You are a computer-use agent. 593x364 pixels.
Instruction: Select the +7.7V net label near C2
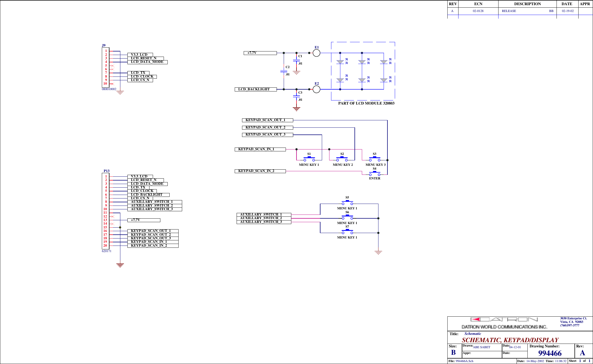point(260,53)
